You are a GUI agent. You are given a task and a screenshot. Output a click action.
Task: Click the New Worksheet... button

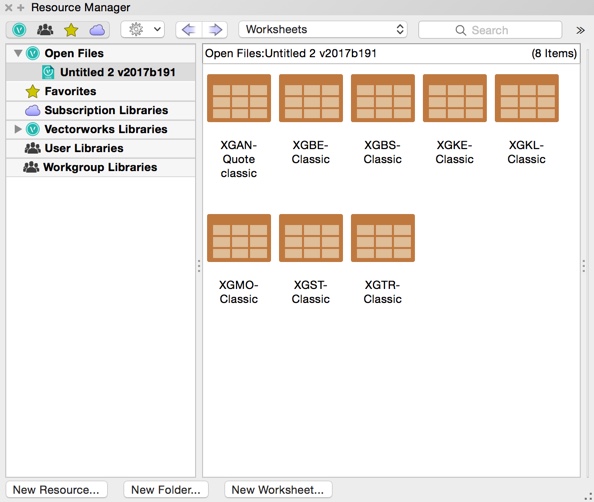pos(278,489)
